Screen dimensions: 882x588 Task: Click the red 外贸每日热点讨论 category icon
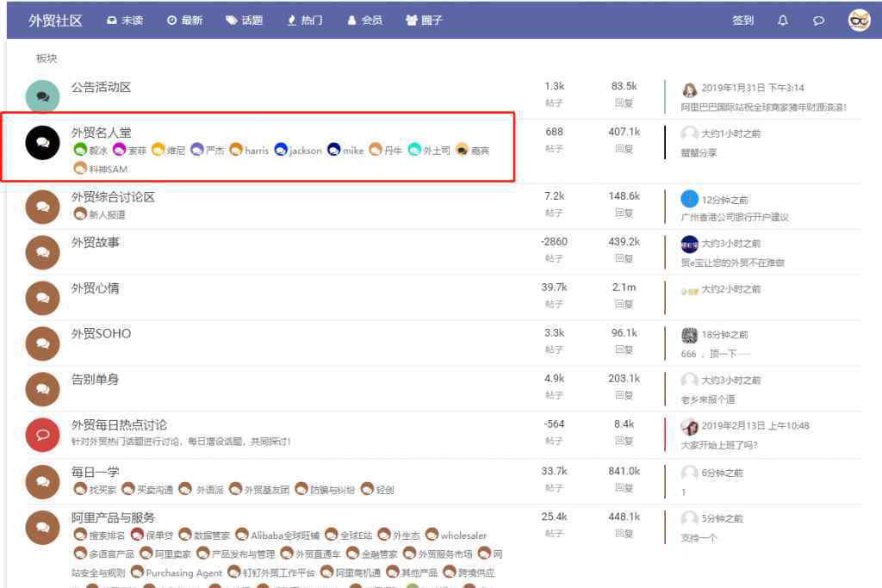coord(42,435)
